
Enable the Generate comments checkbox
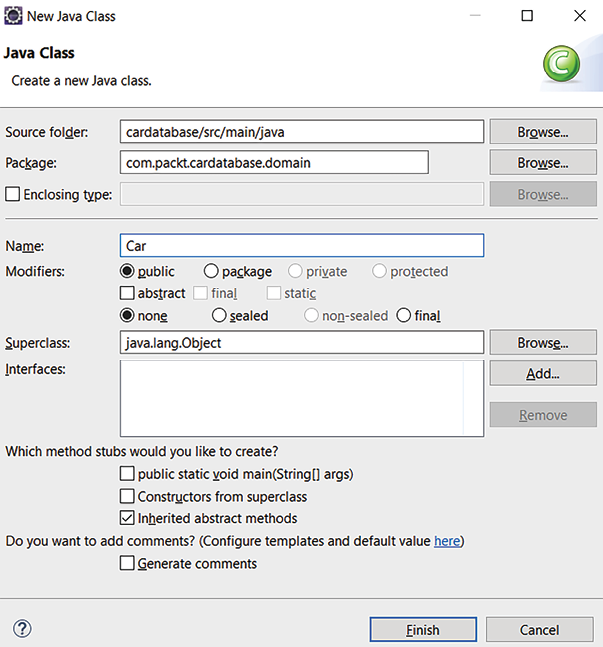coord(127,563)
